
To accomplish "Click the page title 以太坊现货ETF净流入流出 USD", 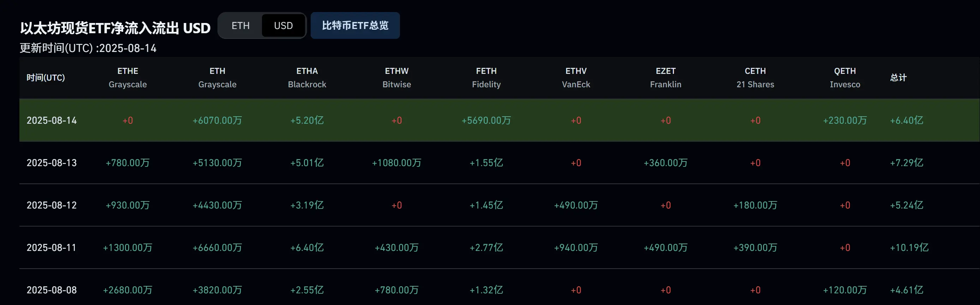I will pyautogui.click(x=115, y=28).
